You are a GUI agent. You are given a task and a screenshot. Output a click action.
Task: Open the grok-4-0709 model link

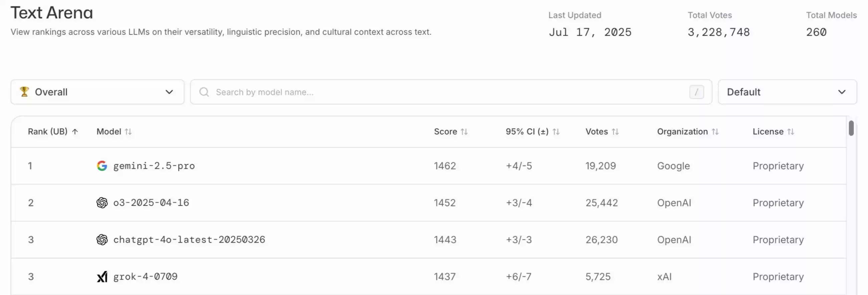[x=145, y=277]
